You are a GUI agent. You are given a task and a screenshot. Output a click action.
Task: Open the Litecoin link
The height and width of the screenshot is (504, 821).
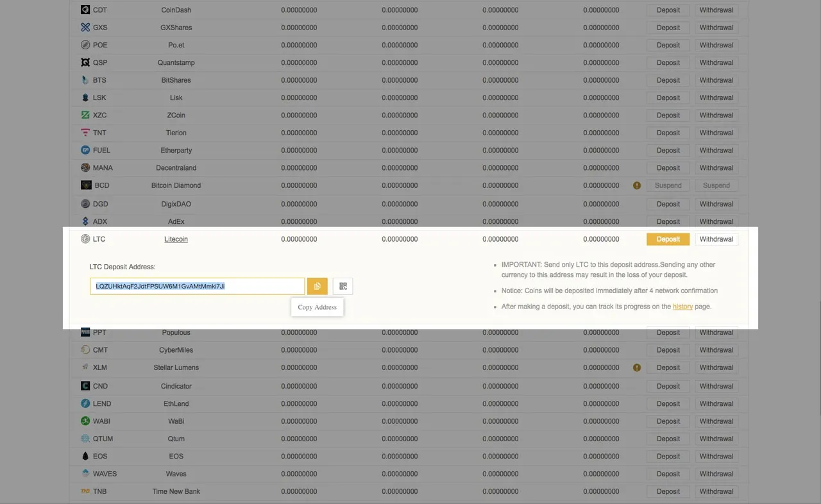(x=176, y=239)
